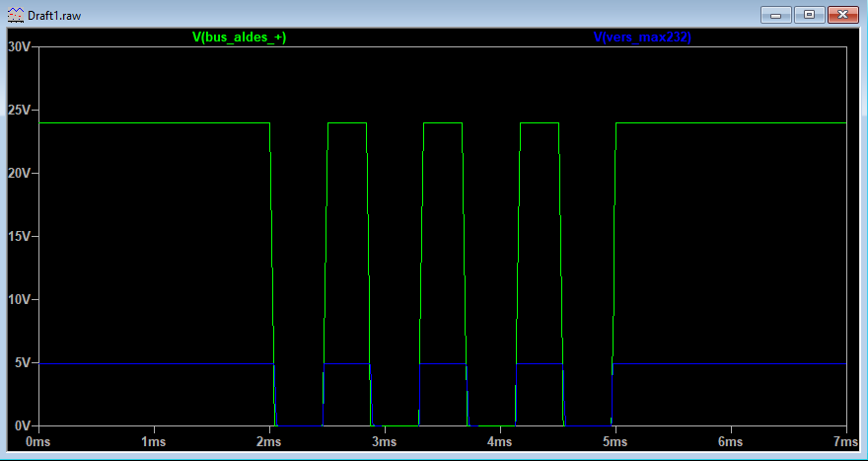Click the V(bus_aldes_+) trace label

tap(239, 38)
